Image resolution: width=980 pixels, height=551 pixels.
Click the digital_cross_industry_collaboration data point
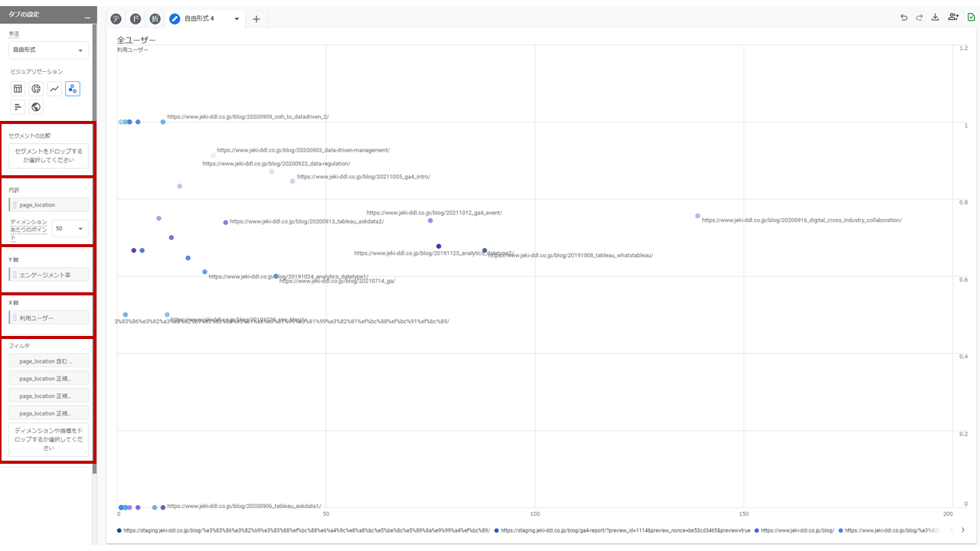697,217
